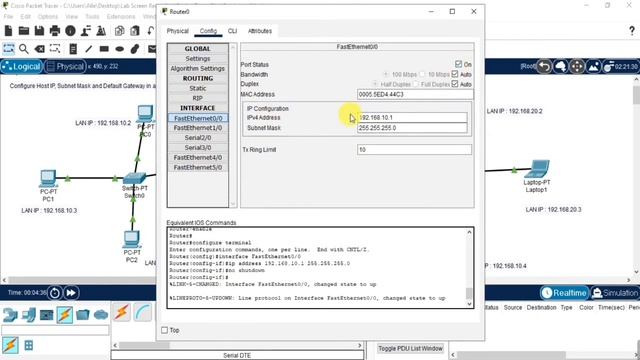
Task: Click the Copy icon in main toolbar
Action: [x=120, y=31]
